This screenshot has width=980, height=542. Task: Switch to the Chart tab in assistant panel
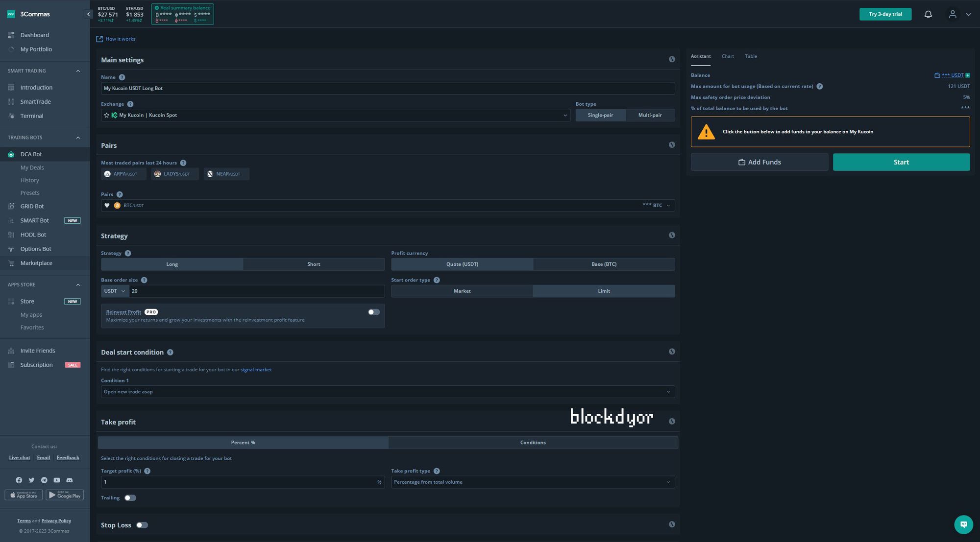click(x=728, y=56)
